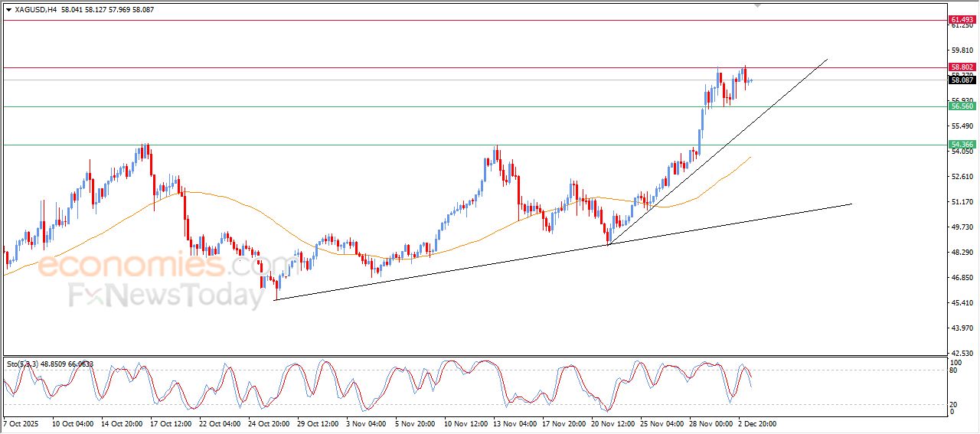Click the 29 Oct 12:00 time label
The width and height of the screenshot is (980, 434).
(x=318, y=423)
